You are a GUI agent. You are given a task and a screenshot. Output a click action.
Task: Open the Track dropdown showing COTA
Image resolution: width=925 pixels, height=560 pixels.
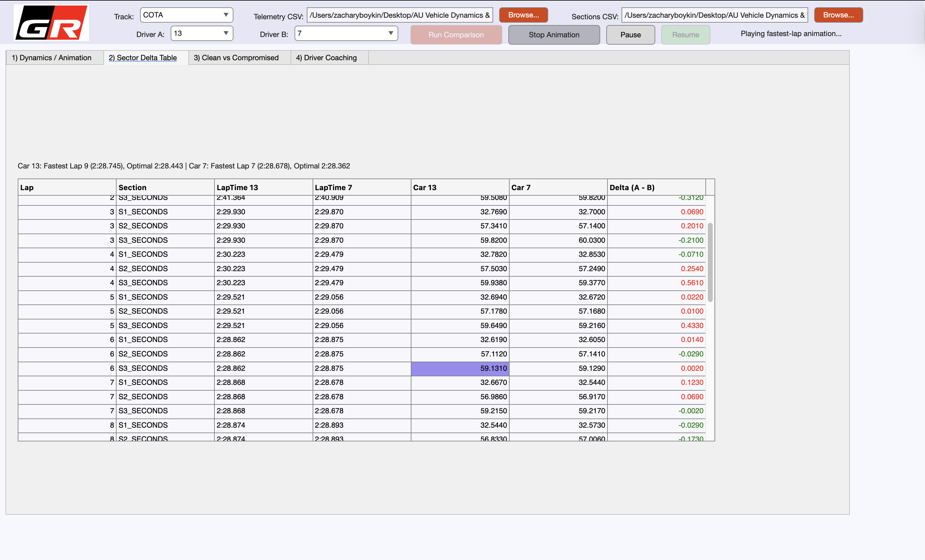(x=187, y=15)
